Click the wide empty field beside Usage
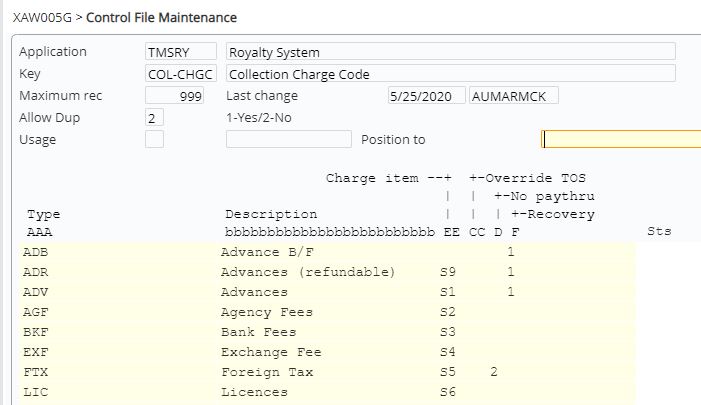 289,140
